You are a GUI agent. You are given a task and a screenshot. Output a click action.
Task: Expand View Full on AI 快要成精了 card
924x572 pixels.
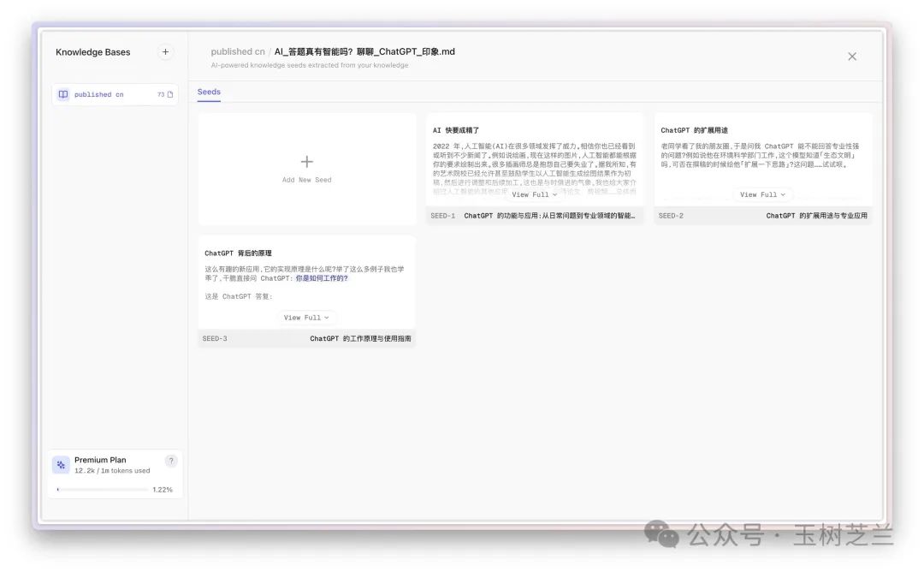click(535, 194)
